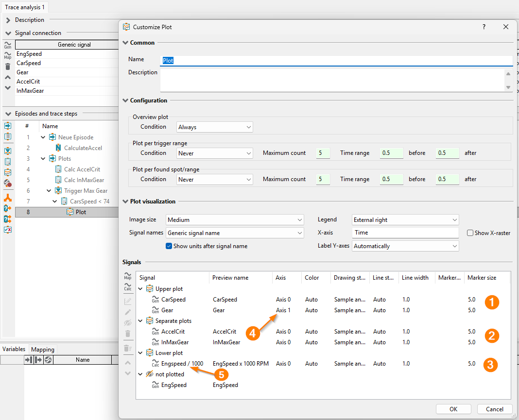This screenshot has height=420, width=519.
Task: Click the trash icon in Signal connection toolbar
Action: click(x=8, y=67)
